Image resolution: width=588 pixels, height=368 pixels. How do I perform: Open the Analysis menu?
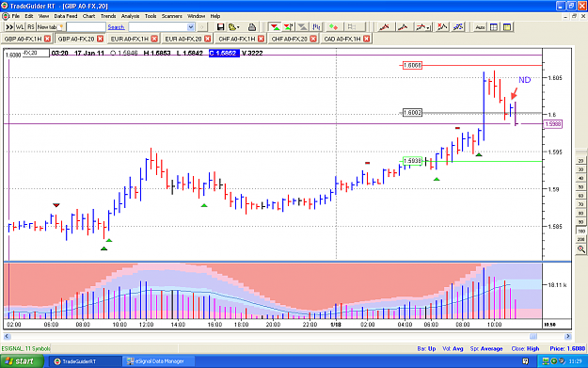(130, 16)
